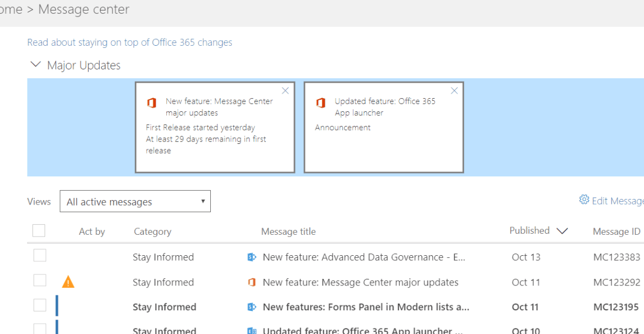Open the All active messages views dropdown
The image size is (644, 334).
point(135,201)
